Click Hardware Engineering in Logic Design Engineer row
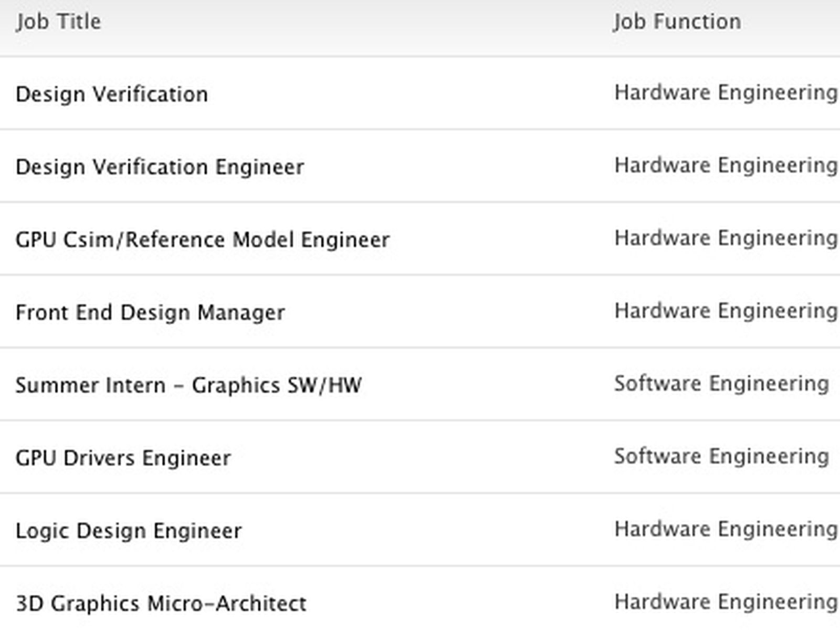This screenshot has height=630, width=840. (x=726, y=529)
